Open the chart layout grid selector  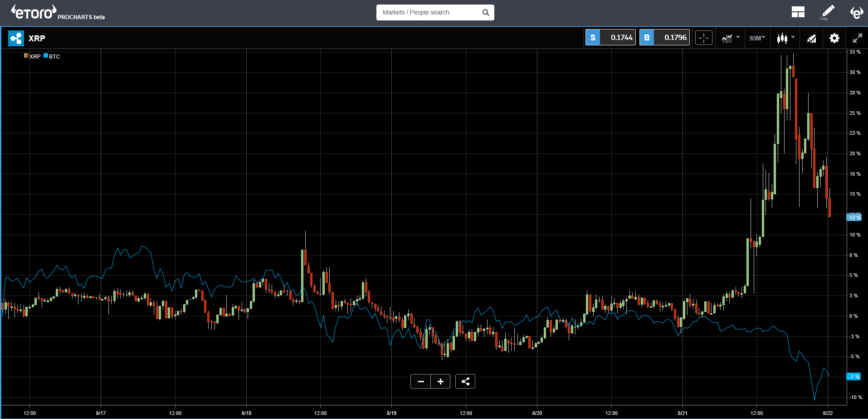[x=798, y=12]
